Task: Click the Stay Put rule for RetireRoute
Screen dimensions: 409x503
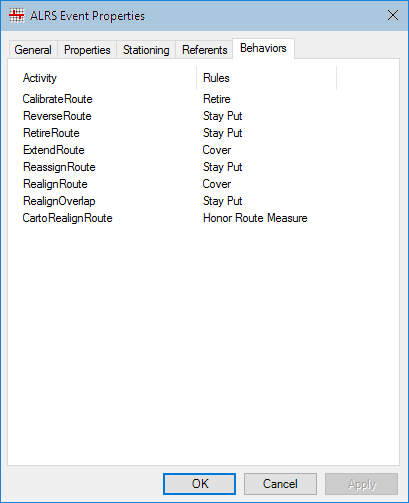Action: tap(222, 133)
